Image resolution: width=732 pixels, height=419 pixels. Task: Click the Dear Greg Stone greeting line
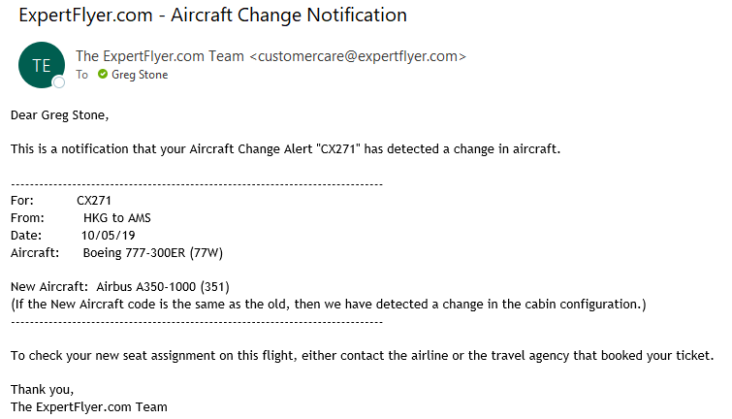click(59, 115)
